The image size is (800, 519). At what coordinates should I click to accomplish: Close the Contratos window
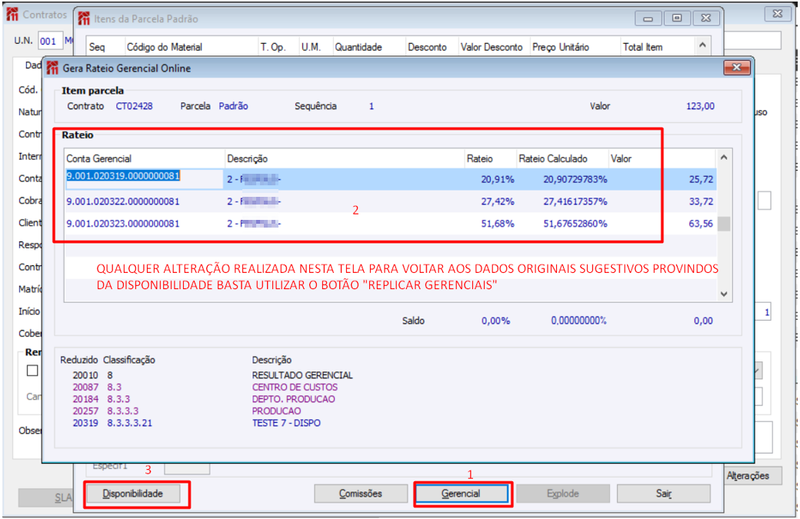[x=778, y=14]
